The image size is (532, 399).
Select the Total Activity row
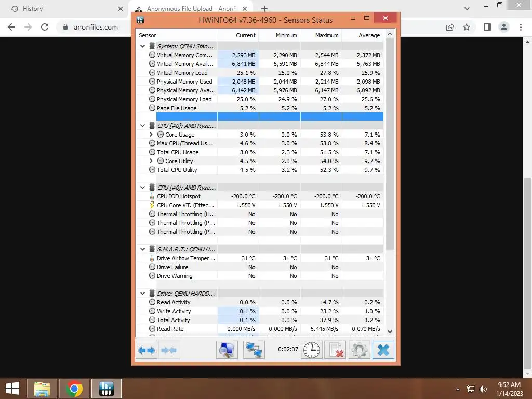[260, 320]
